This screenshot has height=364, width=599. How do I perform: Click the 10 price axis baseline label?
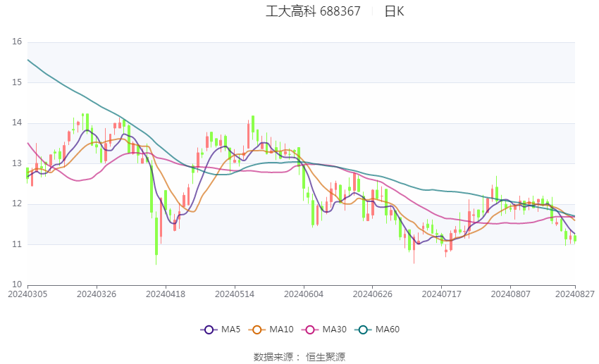pyautogui.click(x=17, y=284)
